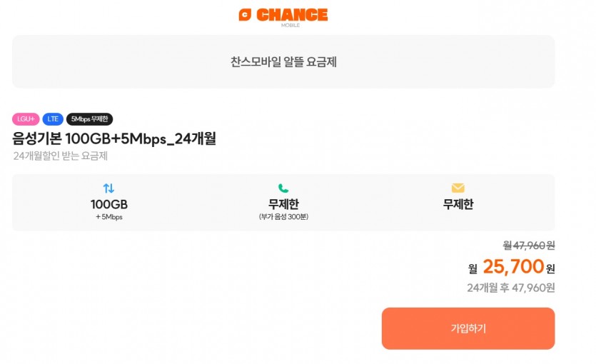Click the MOBILE text under the logo

[291, 25]
